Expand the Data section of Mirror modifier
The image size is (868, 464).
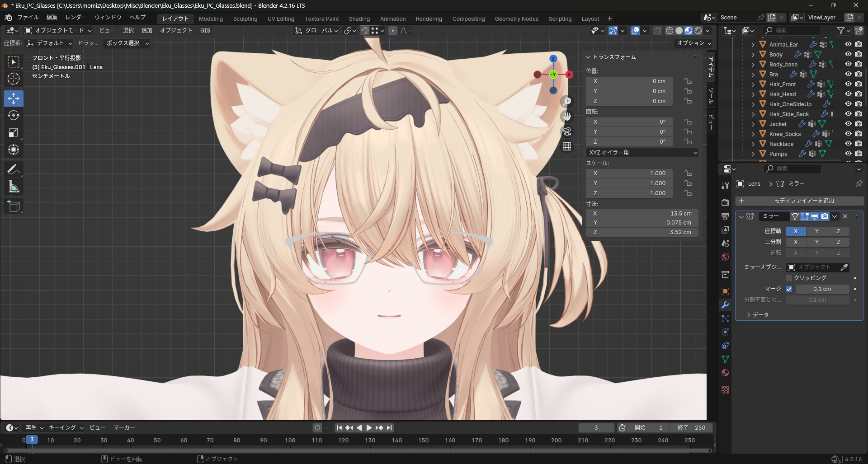coord(749,315)
